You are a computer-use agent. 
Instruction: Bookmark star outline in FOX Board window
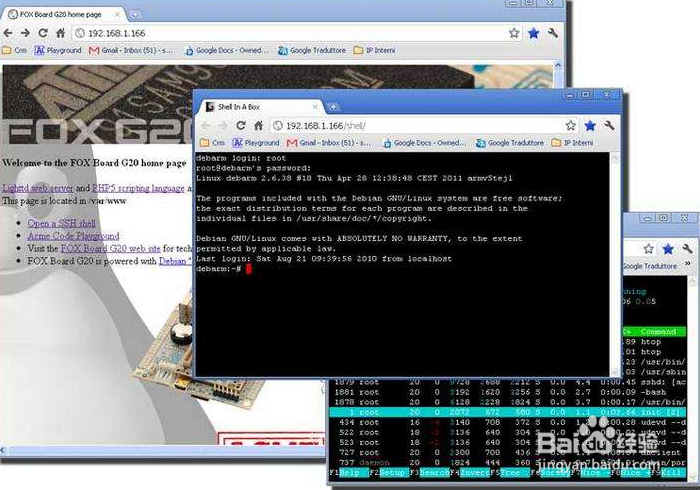click(x=514, y=33)
